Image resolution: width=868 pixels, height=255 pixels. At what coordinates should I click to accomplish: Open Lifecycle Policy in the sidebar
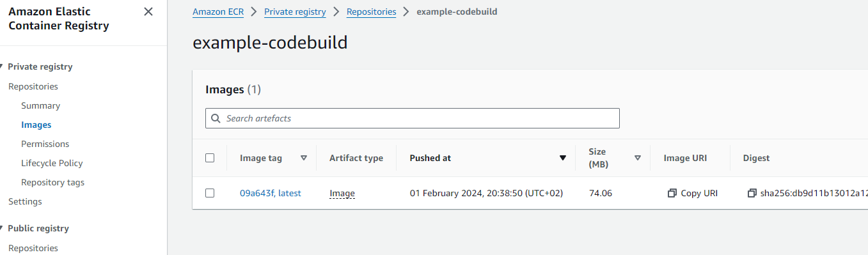click(52, 163)
